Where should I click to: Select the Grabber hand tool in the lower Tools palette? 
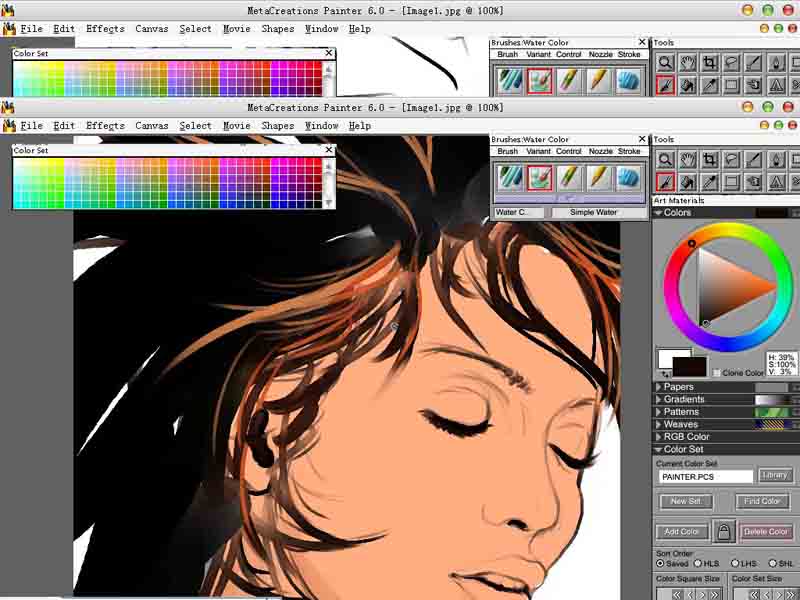tap(687, 160)
